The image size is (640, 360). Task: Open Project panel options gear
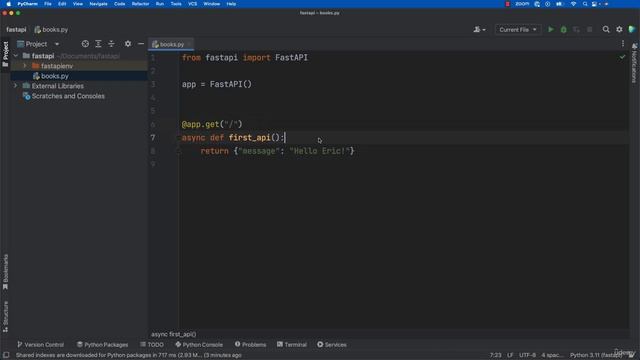click(x=128, y=44)
